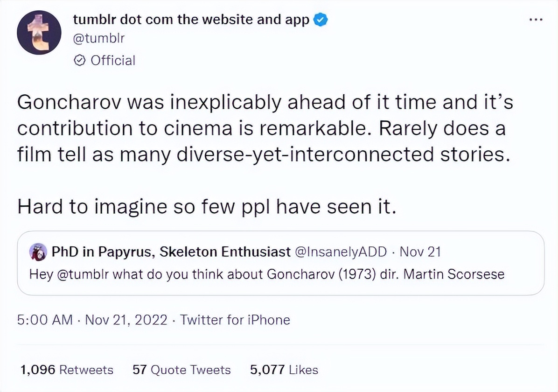Click the Tumblr profile avatar

pyautogui.click(x=39, y=33)
